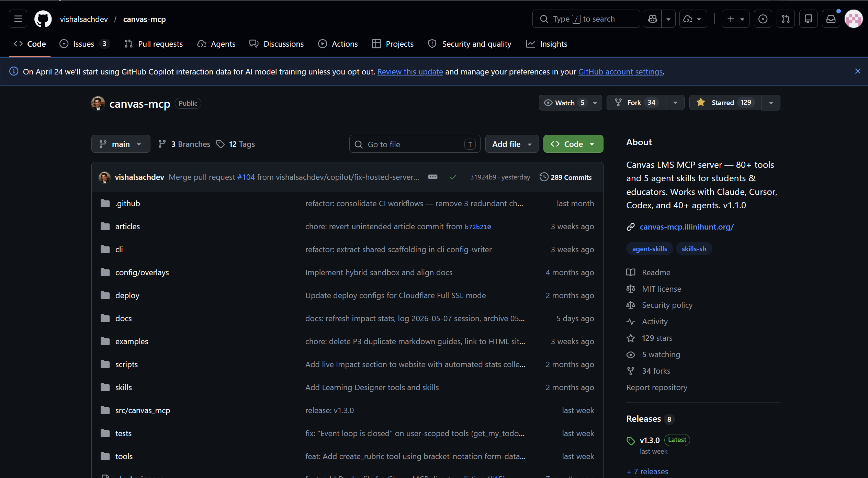Open the hamburger navigation menu
The image size is (868, 478).
pyautogui.click(x=18, y=19)
